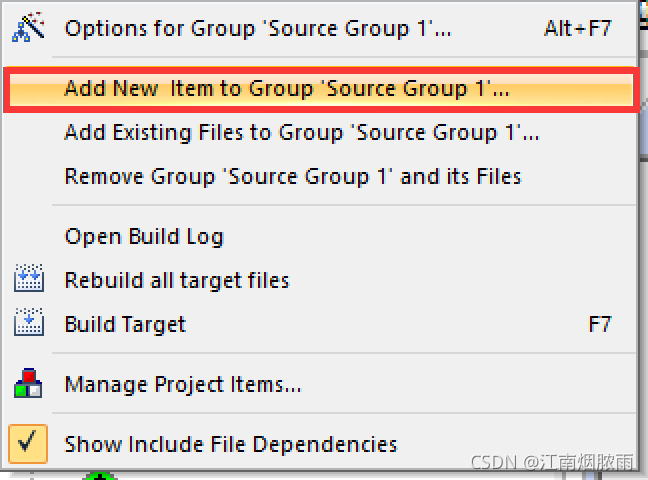Choose the Rebuild all target files text
The height and width of the screenshot is (480, 648).
coord(177,280)
